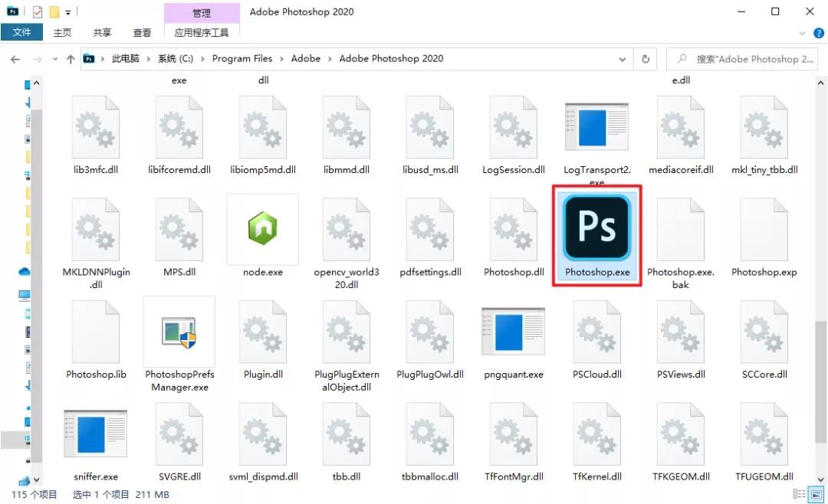Screen dimensions: 828x504
Task: Select the PlugPlugOwl.dll file icon
Action: [x=430, y=332]
